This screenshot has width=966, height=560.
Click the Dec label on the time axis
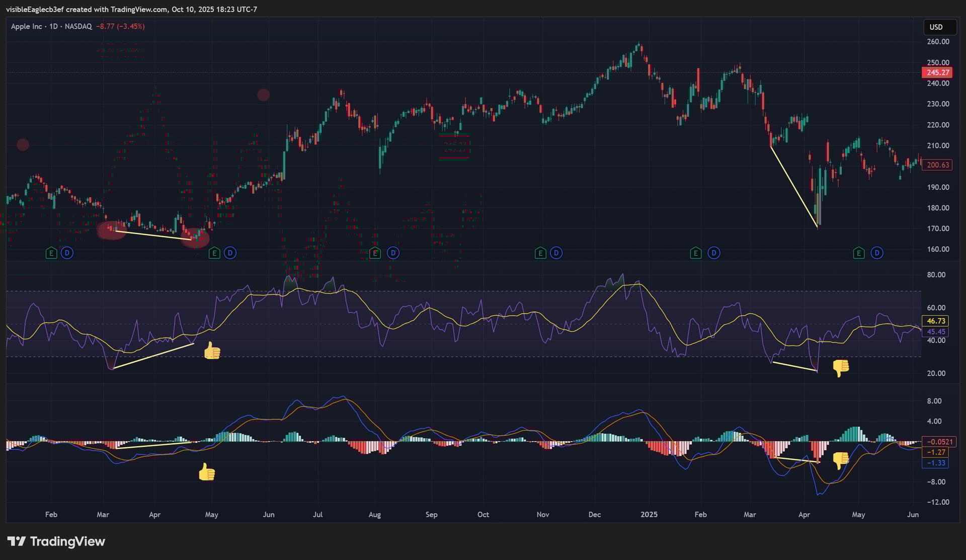point(595,514)
